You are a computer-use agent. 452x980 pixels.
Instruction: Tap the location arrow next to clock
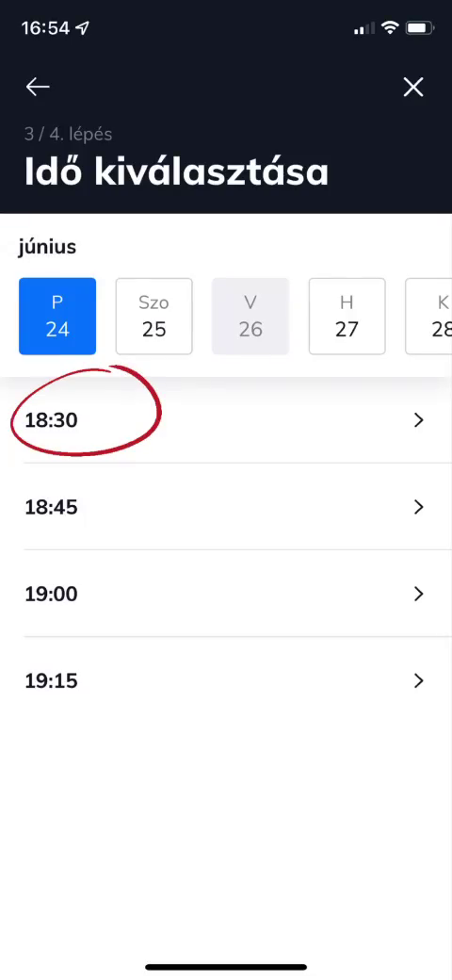click(x=83, y=28)
